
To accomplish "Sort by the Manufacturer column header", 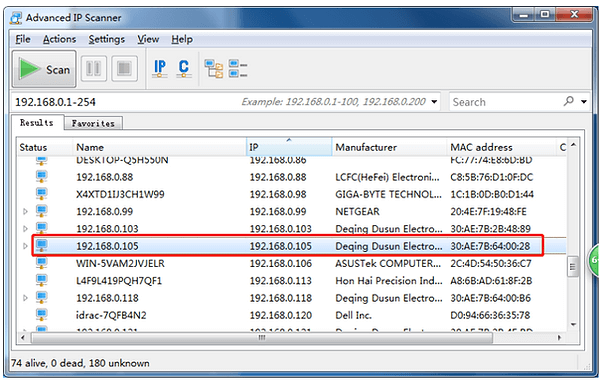I will click(x=389, y=147).
